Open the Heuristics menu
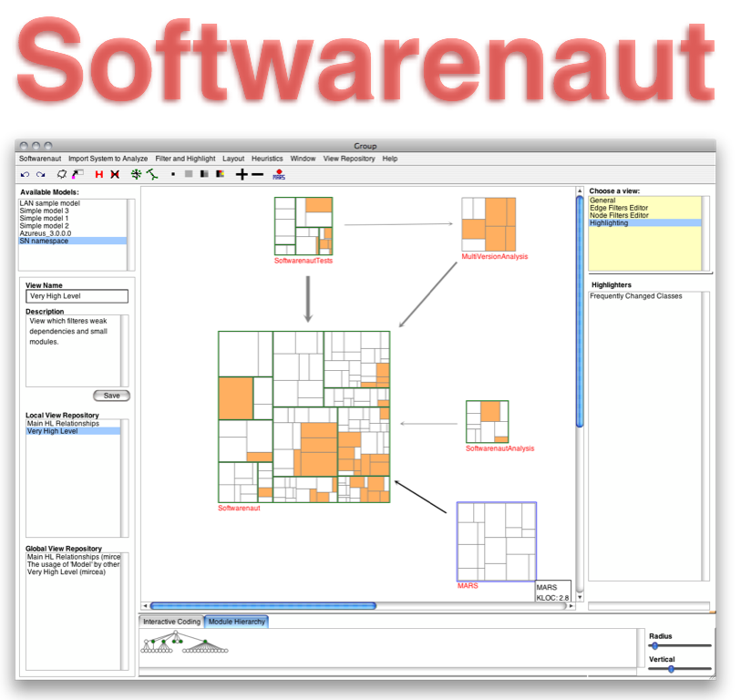 click(x=267, y=159)
